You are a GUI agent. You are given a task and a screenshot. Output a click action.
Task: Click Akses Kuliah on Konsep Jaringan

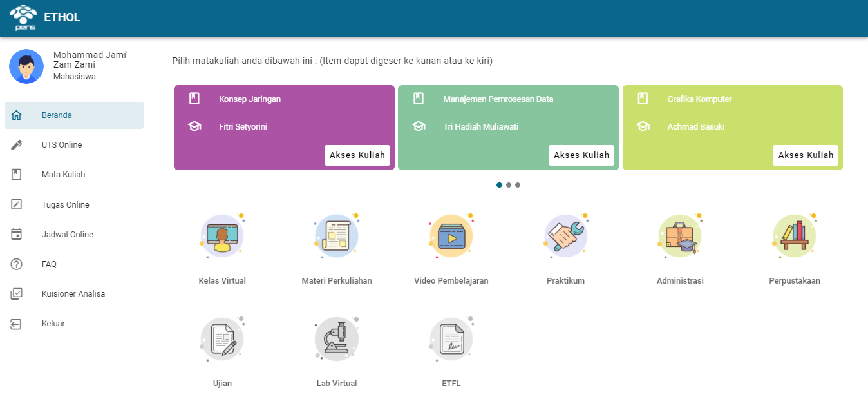coord(357,155)
